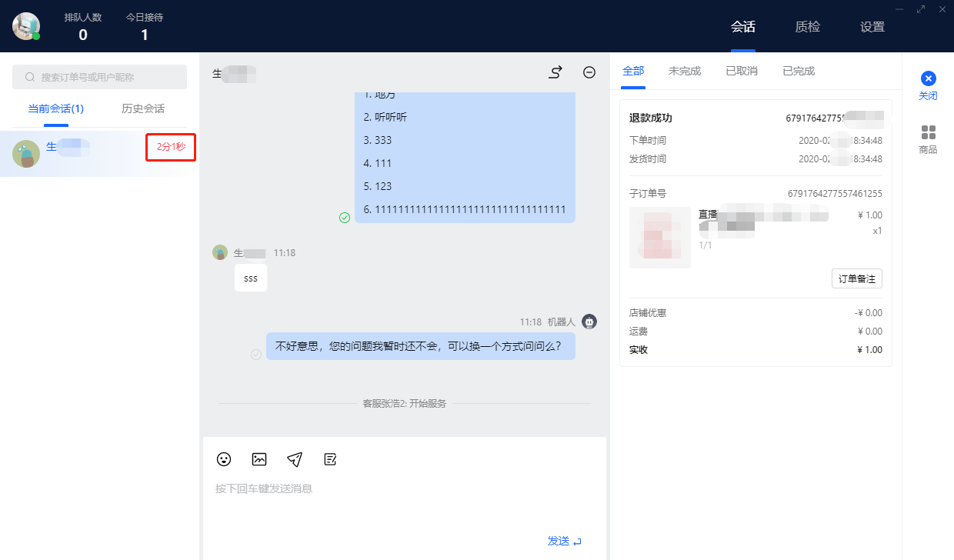Show 已完成 orders tab
954x560 pixels.
coord(799,71)
